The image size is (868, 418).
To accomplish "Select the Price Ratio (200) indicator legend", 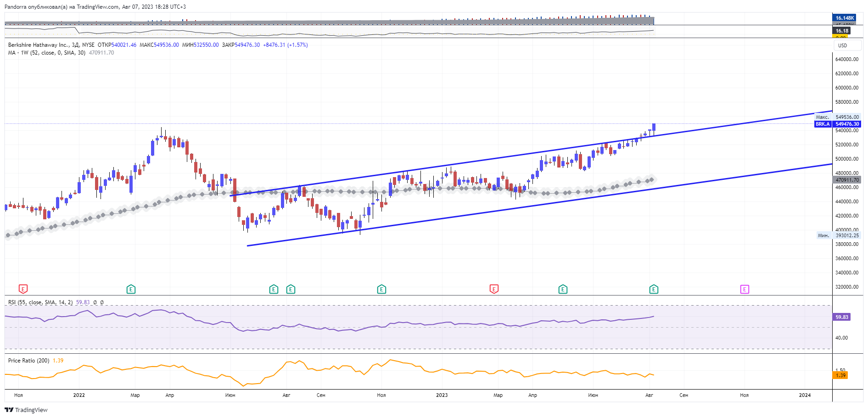I will tap(28, 361).
